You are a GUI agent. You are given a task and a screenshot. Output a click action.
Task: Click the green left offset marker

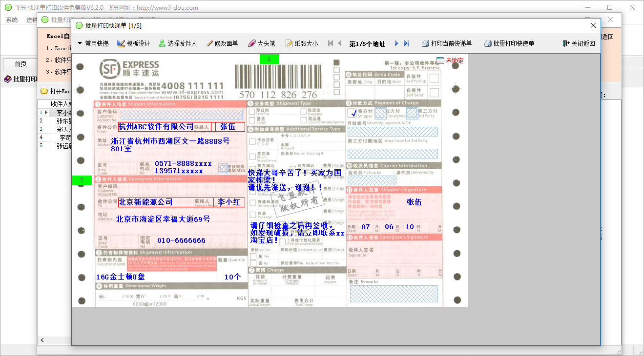click(82, 180)
